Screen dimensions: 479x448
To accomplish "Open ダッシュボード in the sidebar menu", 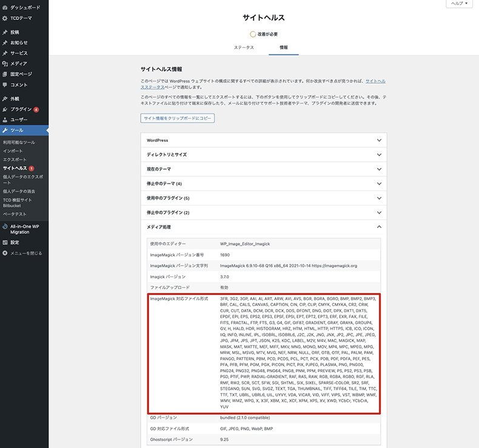I will (x=25, y=7).
